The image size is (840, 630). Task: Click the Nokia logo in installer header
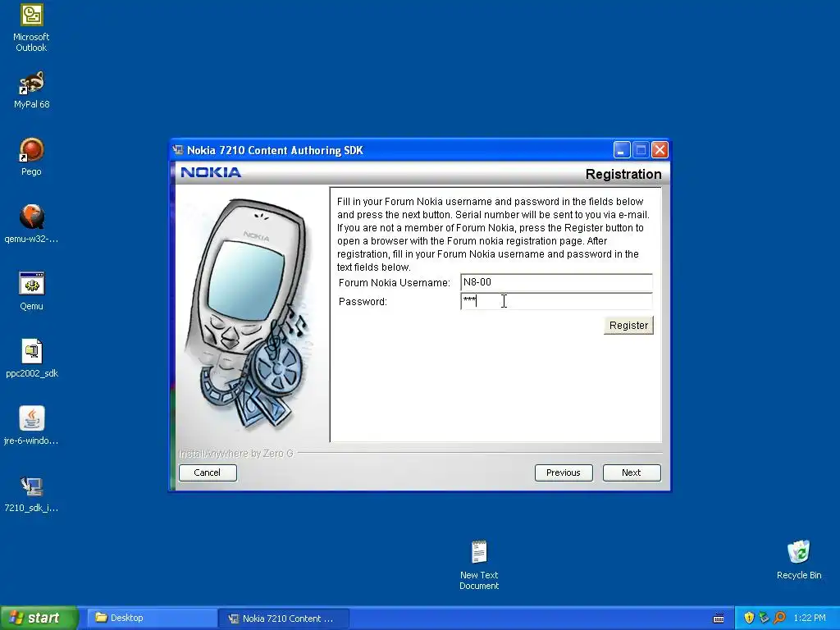tap(211, 172)
